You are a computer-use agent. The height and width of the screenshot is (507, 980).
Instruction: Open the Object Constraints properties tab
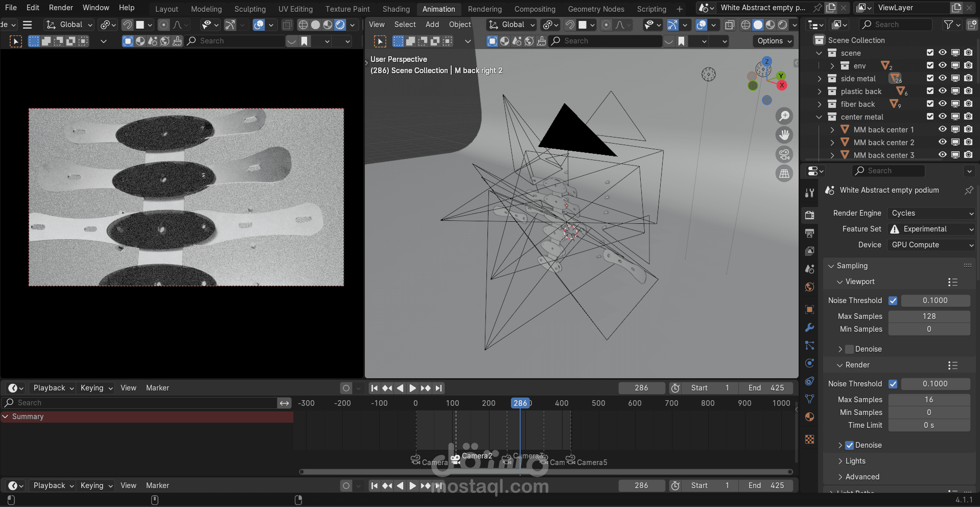coord(810,381)
